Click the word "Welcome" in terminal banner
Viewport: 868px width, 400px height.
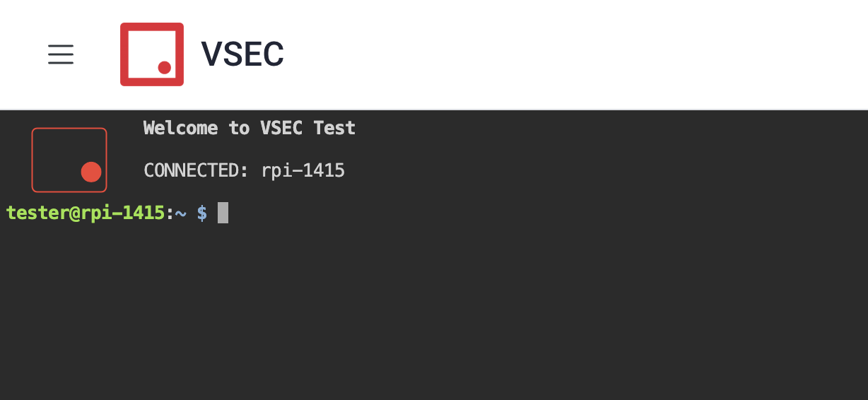(x=180, y=128)
